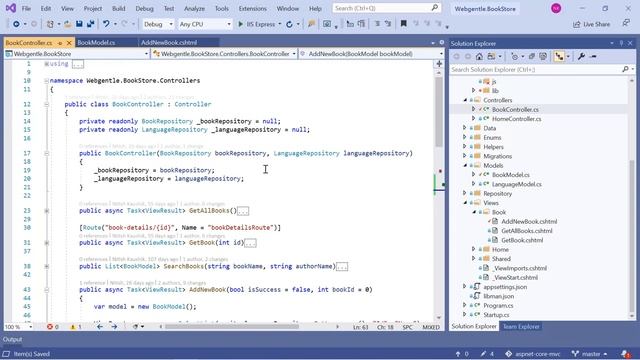Click the Collapse All icon in Solution Explorer
Viewport: 640px width, 360px height.
531,56
